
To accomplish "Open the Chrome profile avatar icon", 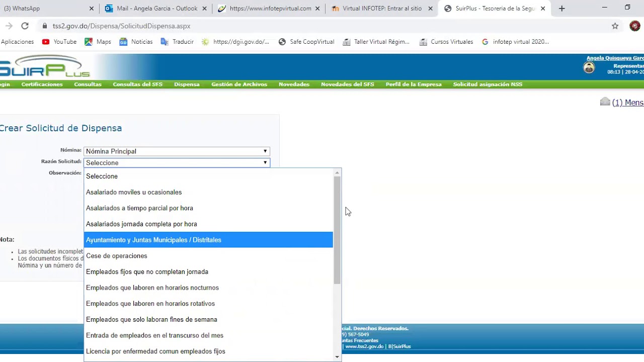I will click(x=635, y=26).
